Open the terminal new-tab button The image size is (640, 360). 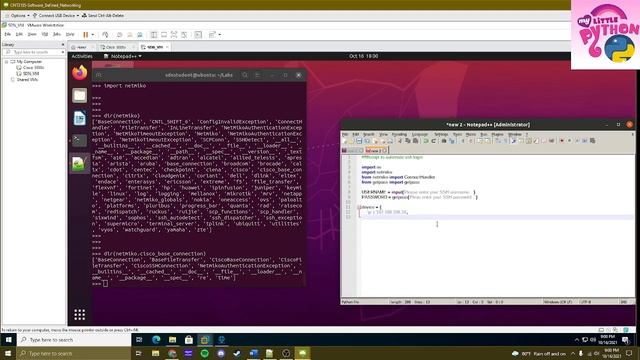coord(99,75)
